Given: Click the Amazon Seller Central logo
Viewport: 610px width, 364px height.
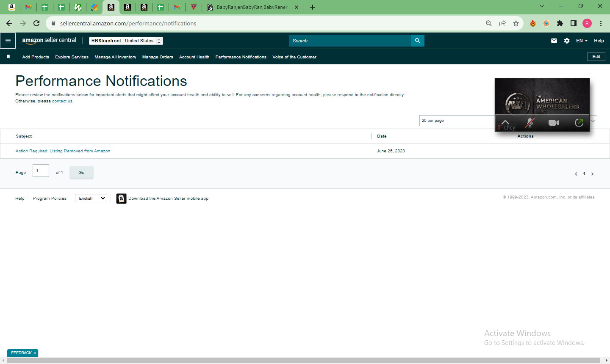Looking at the screenshot, I should [49, 40].
